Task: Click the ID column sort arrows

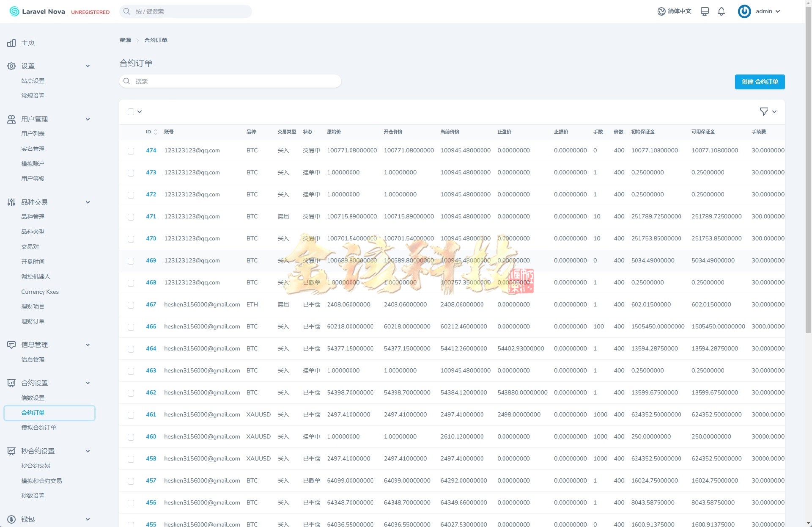Action: (156, 132)
